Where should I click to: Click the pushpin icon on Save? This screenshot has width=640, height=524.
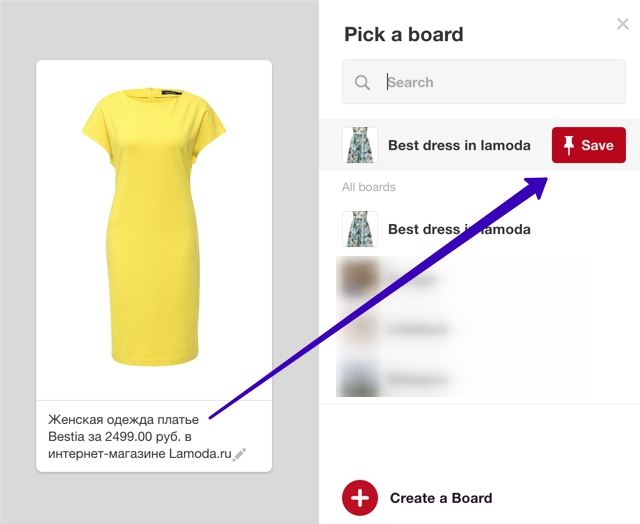pos(569,145)
